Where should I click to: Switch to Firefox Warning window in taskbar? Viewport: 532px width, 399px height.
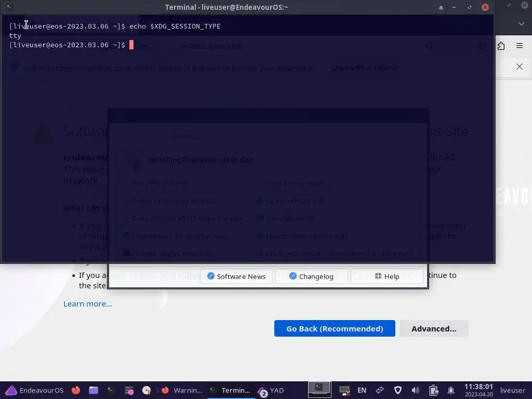click(x=181, y=390)
